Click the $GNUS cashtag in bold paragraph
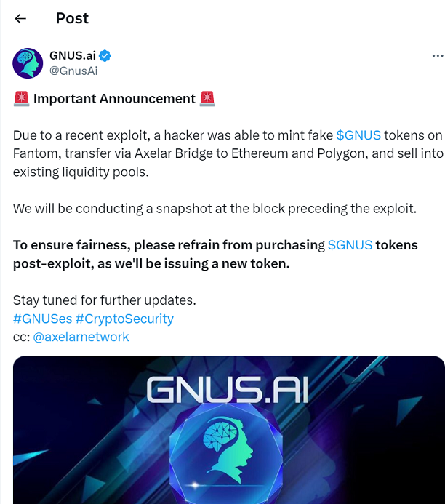Image resolution: width=445 pixels, height=504 pixels. point(350,245)
